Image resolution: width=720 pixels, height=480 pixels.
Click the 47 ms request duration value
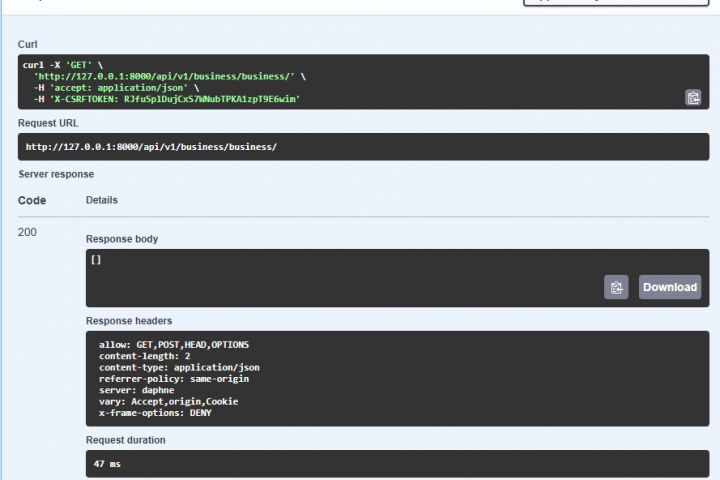[x=107, y=464]
